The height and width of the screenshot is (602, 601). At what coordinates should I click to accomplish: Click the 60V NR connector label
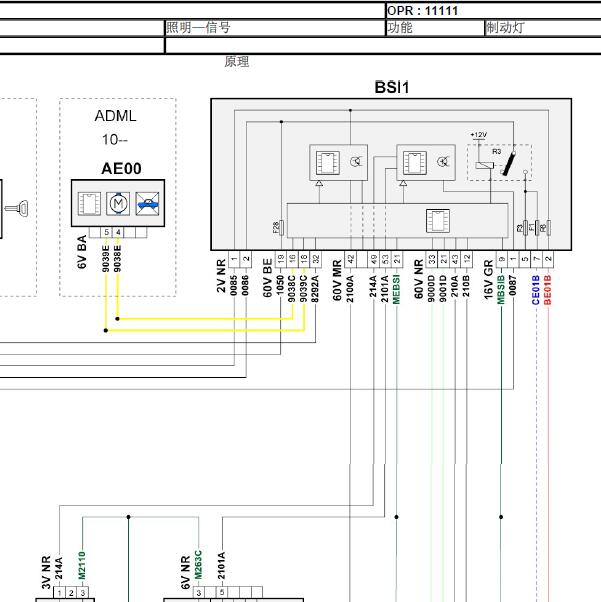pyautogui.click(x=418, y=279)
